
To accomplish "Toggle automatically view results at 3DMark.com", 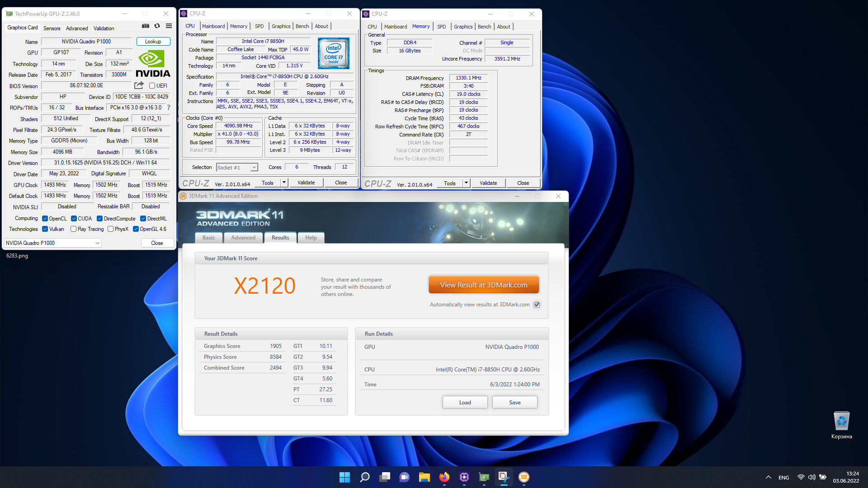I will [x=537, y=305].
